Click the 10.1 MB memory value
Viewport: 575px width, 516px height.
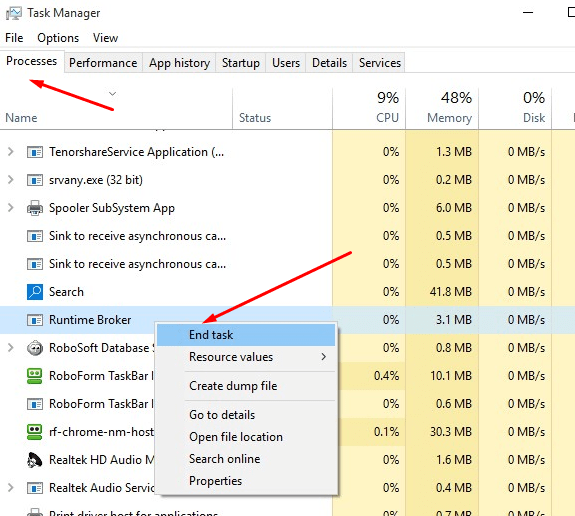point(451,376)
